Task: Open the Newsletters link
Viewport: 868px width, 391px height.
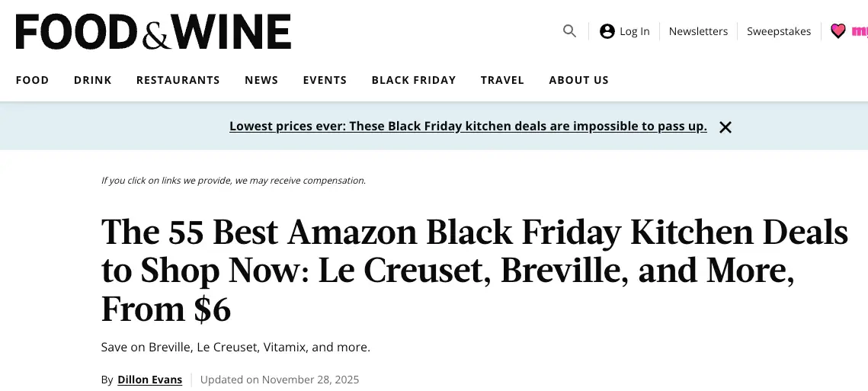Action: [698, 31]
